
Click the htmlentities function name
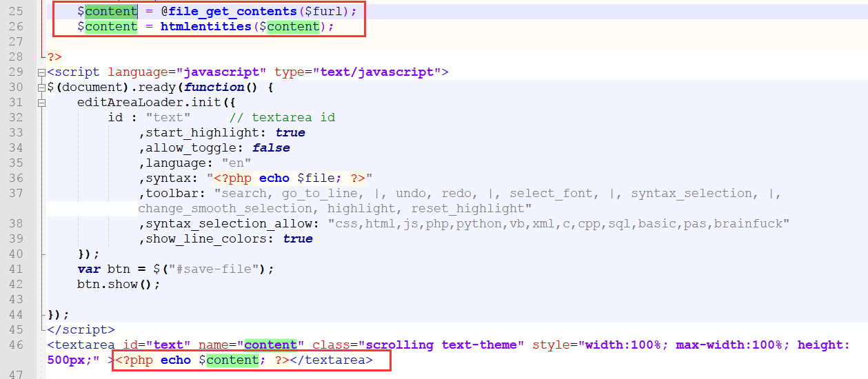[x=206, y=27]
